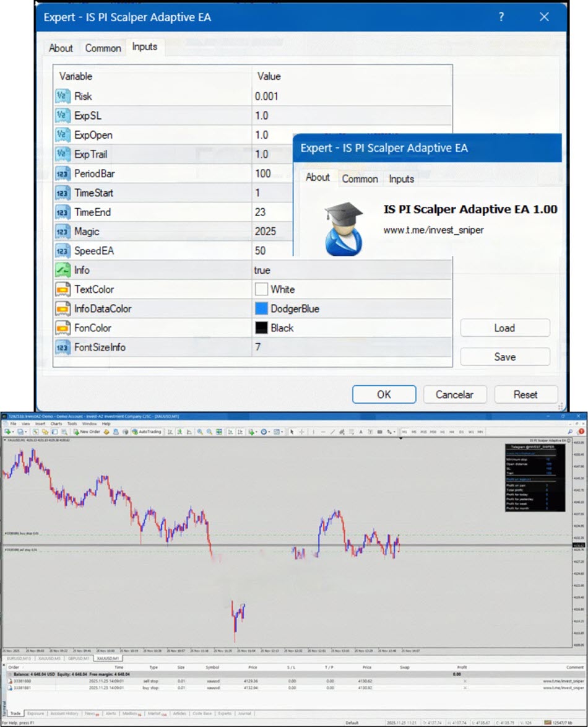Screen dimensions: 588x727
Task: Click the TextColor color type icon
Action: [62, 289]
